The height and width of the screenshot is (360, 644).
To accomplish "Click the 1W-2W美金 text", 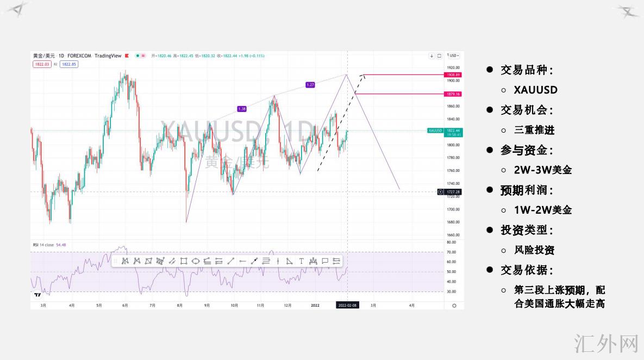I will [543, 209].
